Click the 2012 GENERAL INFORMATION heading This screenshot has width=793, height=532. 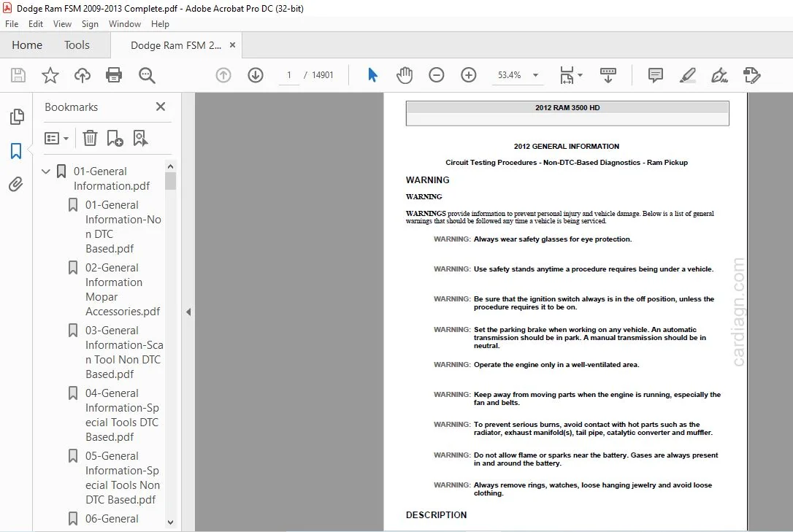tap(567, 146)
